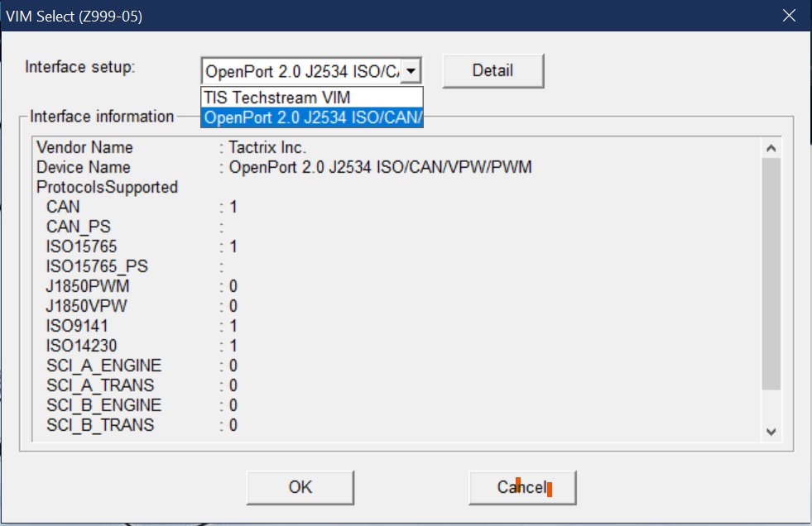Click the ISO9141 protocol row
The height and width of the screenshot is (526, 812).
pos(77,326)
